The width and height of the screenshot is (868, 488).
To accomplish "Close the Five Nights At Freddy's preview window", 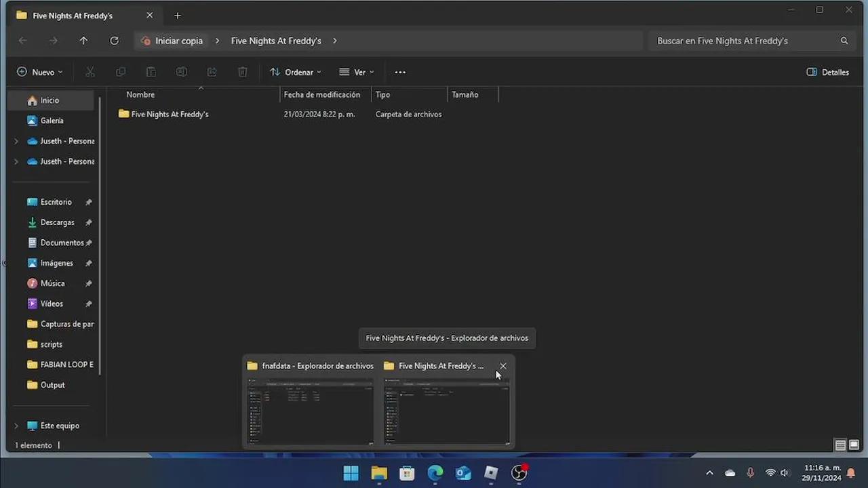I will coord(502,366).
